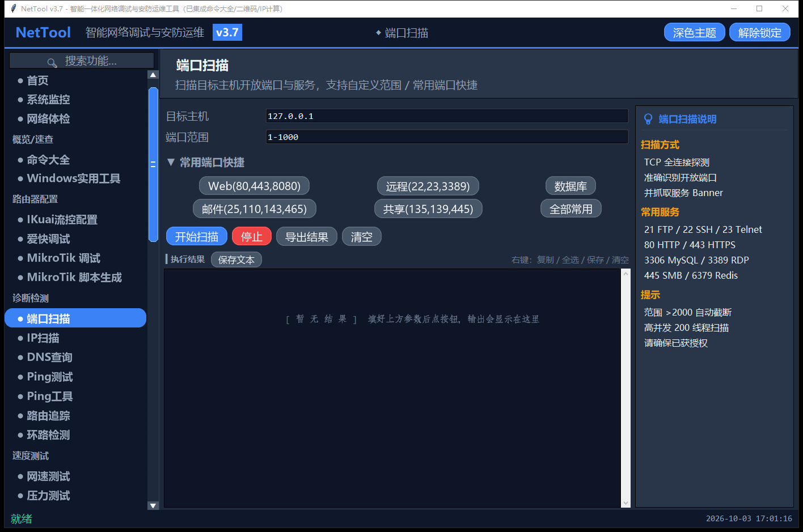Screen dimensions: 803x532
Task: Choose the 数据库 port preset
Action: (x=570, y=186)
